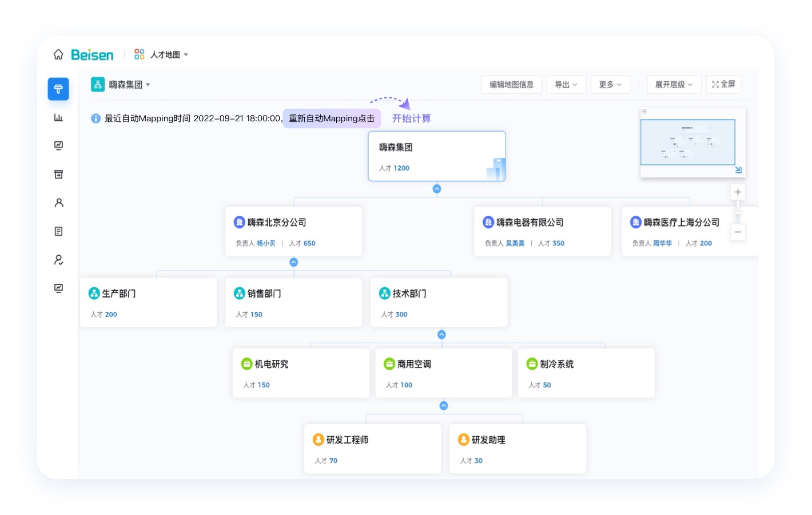The height and width of the screenshot is (515, 812).
Task: Click the zoom in plus button
Action: pyautogui.click(x=738, y=192)
